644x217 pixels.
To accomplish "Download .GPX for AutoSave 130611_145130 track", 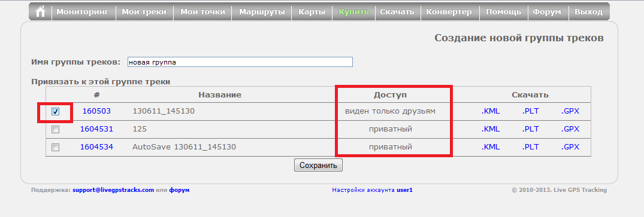I will tap(570, 147).
